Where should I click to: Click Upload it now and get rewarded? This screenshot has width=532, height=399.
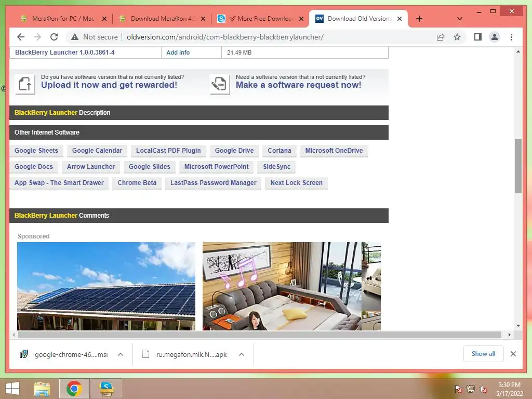click(109, 85)
